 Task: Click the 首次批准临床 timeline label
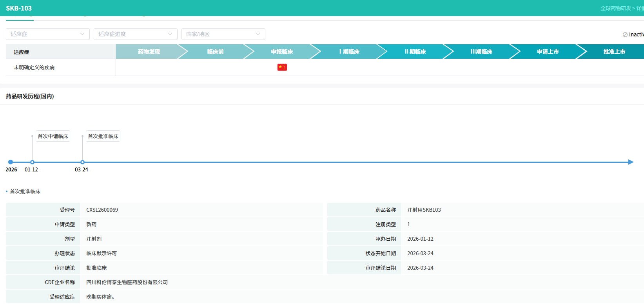pos(103,136)
